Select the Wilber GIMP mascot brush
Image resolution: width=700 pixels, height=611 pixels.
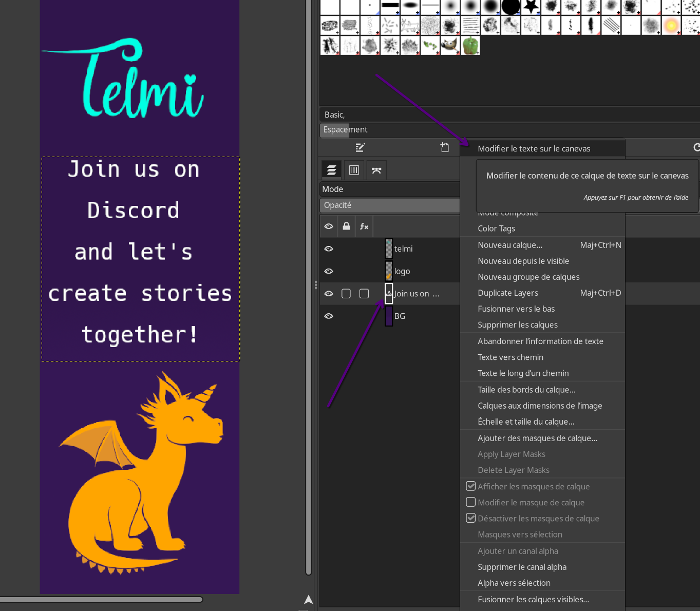450,46
